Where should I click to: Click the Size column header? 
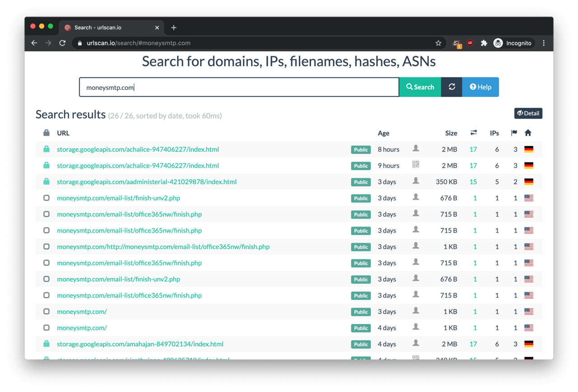tap(451, 133)
